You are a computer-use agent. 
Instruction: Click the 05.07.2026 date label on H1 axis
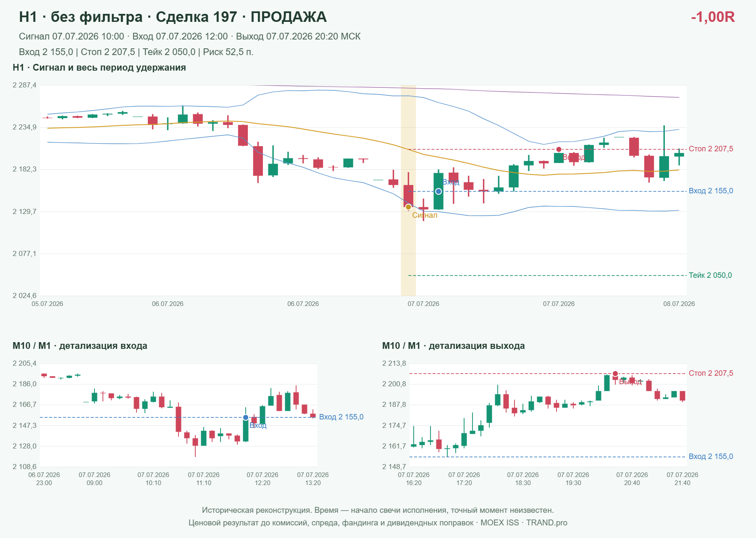point(47,304)
